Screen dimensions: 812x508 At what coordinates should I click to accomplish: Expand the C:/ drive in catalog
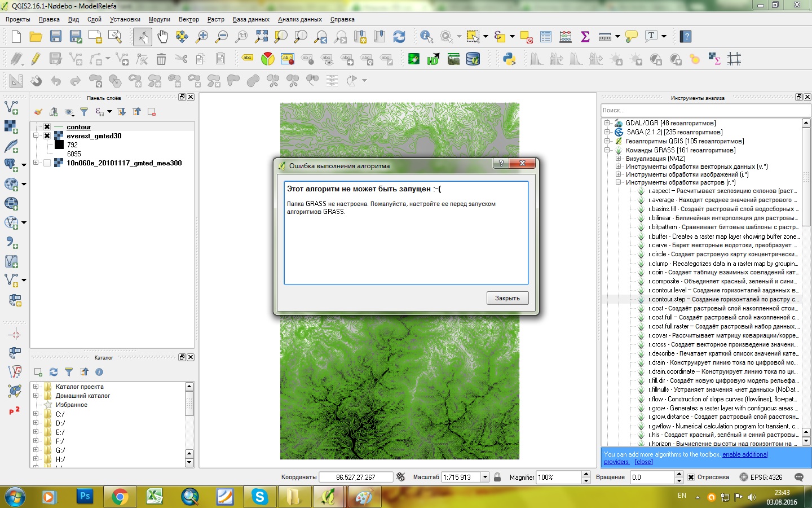[36, 414]
